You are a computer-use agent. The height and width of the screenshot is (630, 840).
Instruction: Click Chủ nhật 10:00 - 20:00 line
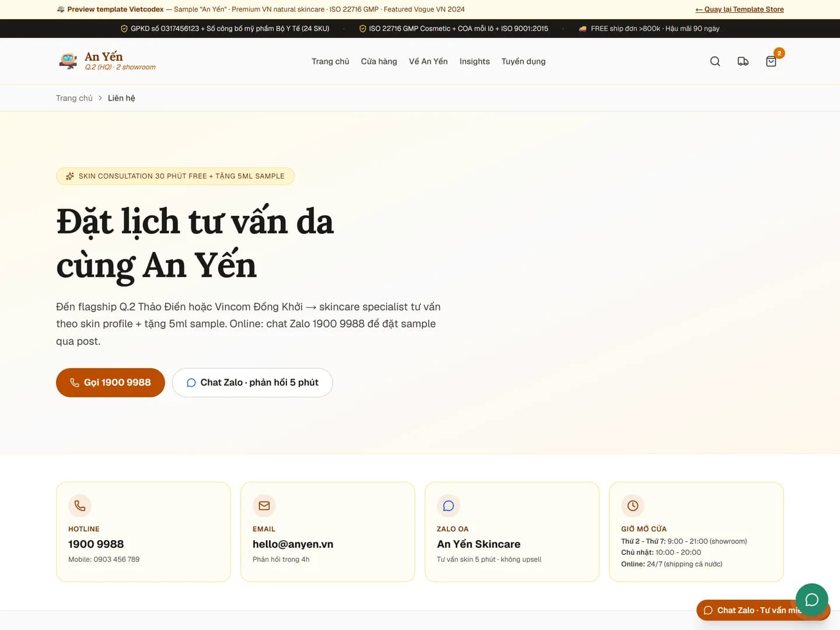[661, 552]
